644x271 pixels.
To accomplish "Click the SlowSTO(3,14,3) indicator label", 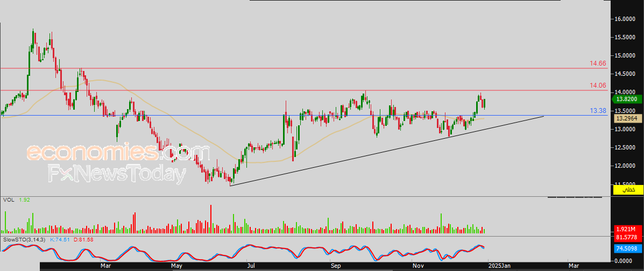I will [23, 239].
